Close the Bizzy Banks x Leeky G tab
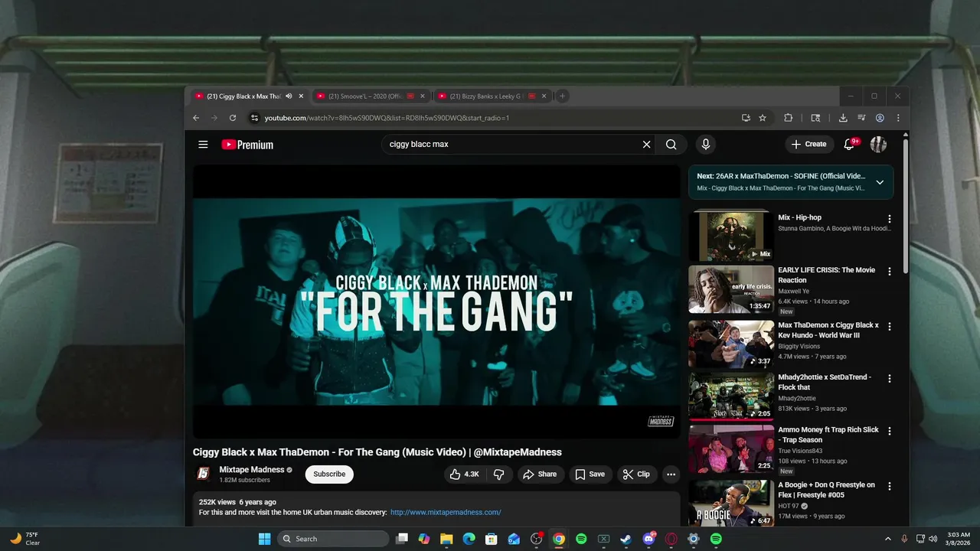980x551 pixels. pyautogui.click(x=544, y=96)
